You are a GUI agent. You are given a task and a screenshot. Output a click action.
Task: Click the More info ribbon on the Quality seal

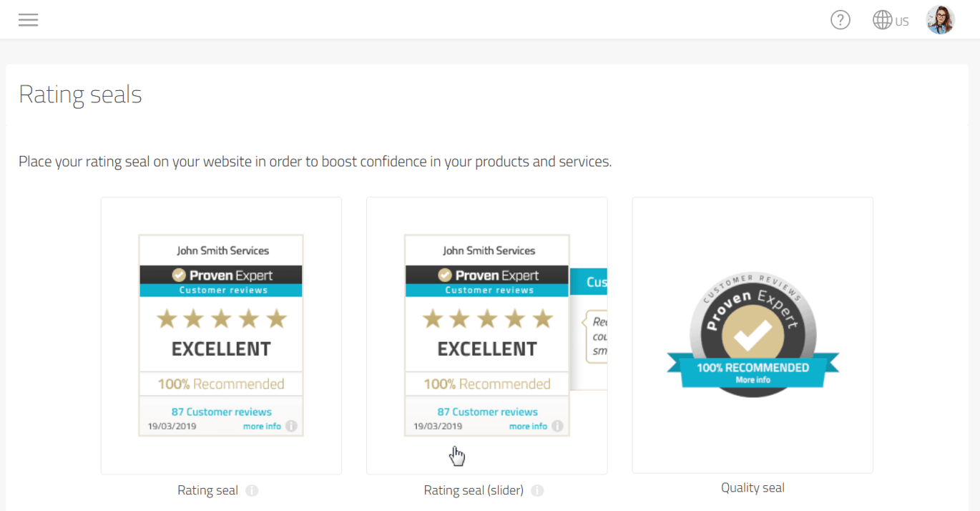click(753, 379)
